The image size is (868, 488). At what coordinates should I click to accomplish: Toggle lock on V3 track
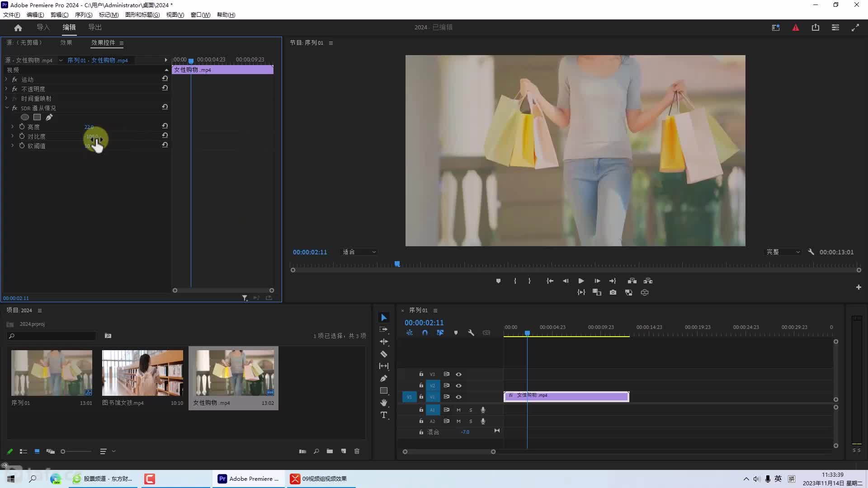point(421,374)
